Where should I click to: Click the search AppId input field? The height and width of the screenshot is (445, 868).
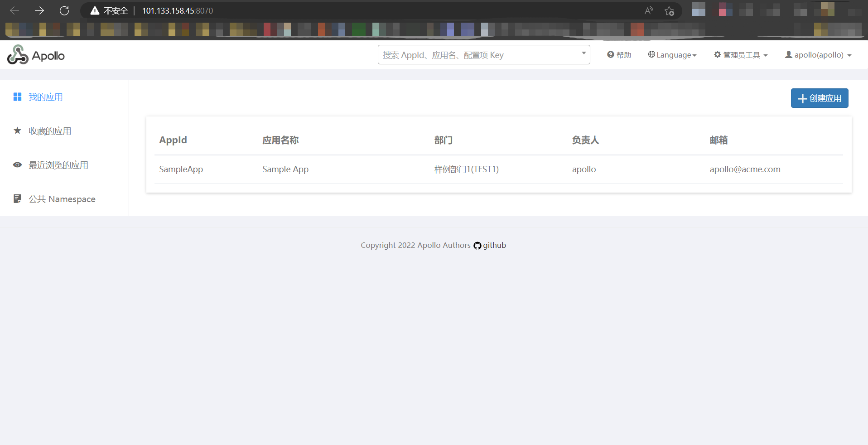[x=480, y=55]
